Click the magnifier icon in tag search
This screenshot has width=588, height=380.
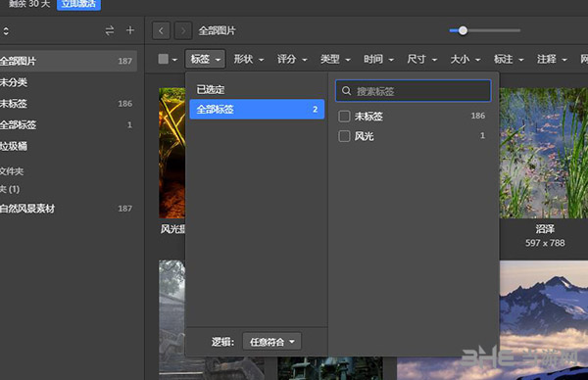click(x=347, y=91)
